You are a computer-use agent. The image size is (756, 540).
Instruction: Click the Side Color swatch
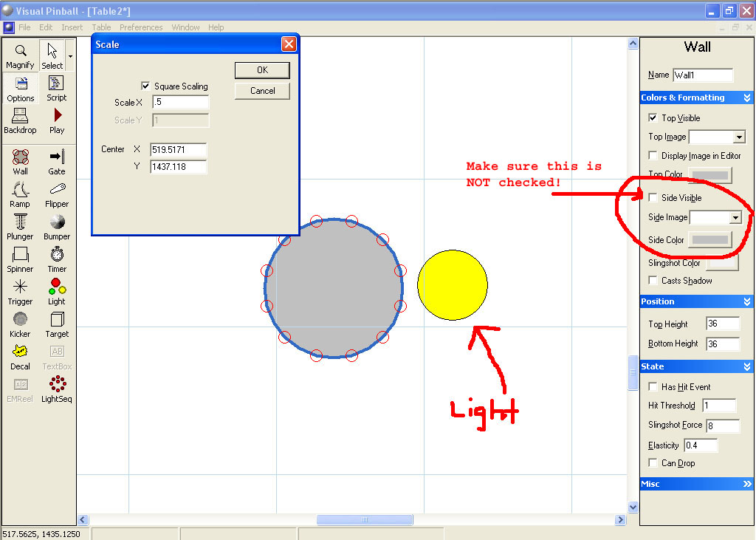(x=709, y=240)
